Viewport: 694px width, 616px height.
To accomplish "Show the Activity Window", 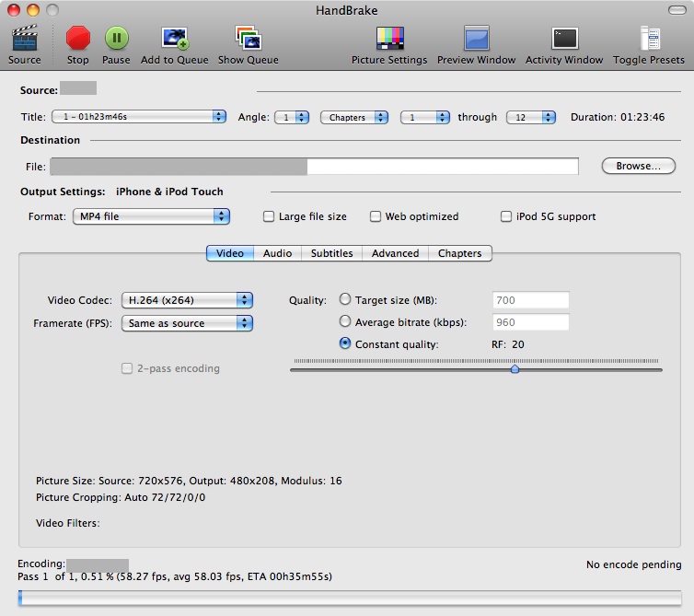I will [x=563, y=39].
